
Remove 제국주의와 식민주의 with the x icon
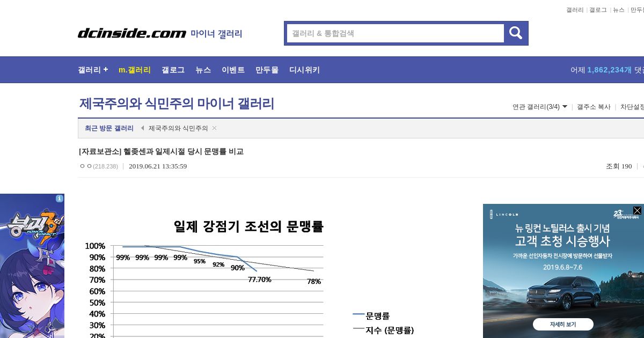[214, 128]
